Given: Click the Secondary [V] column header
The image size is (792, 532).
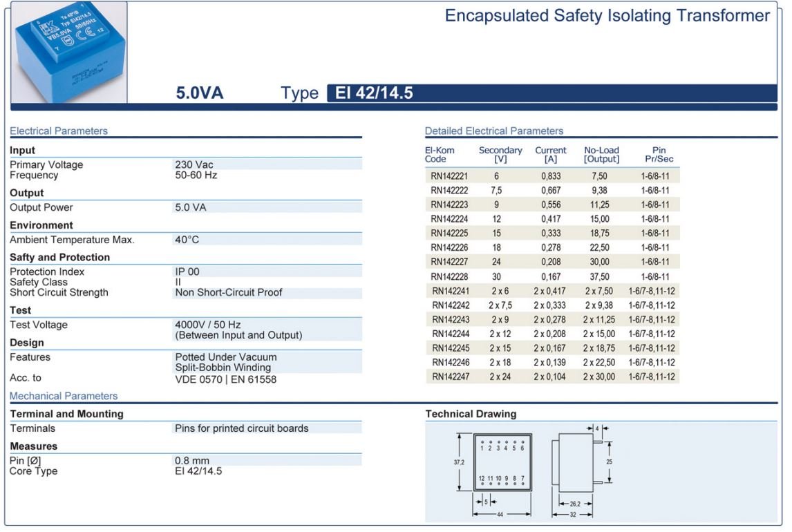Looking at the screenshot, I should (500, 155).
